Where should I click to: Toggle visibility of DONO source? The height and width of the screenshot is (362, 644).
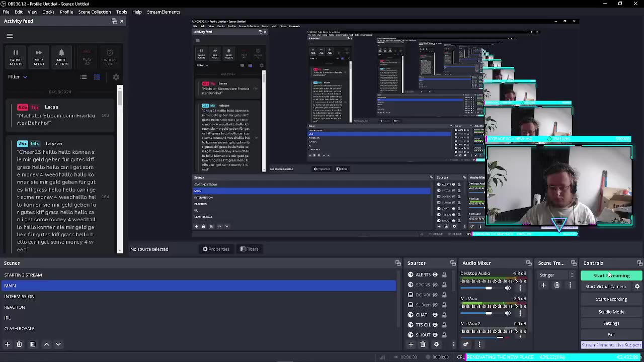(x=435, y=295)
